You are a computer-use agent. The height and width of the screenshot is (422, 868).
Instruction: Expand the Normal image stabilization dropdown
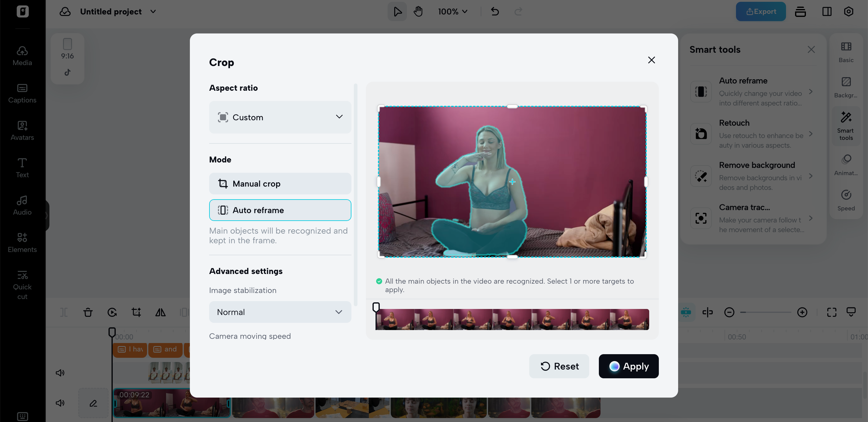click(280, 312)
